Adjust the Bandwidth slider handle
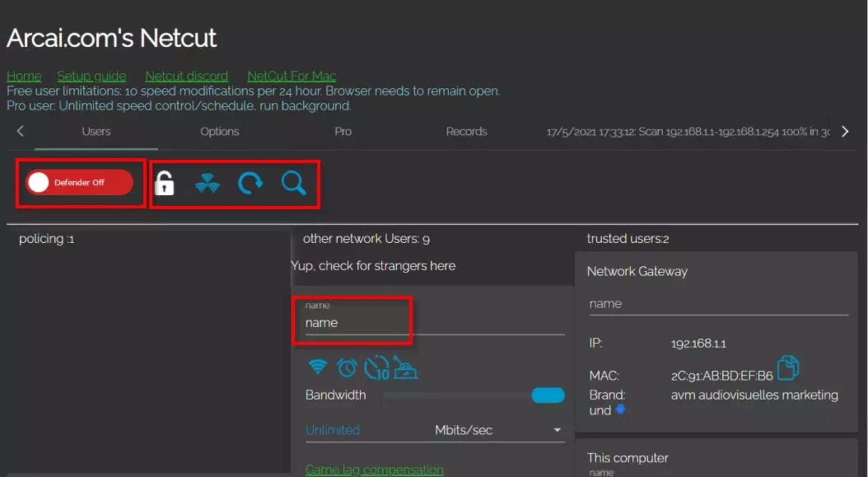The height and width of the screenshot is (477, 868). [548, 395]
